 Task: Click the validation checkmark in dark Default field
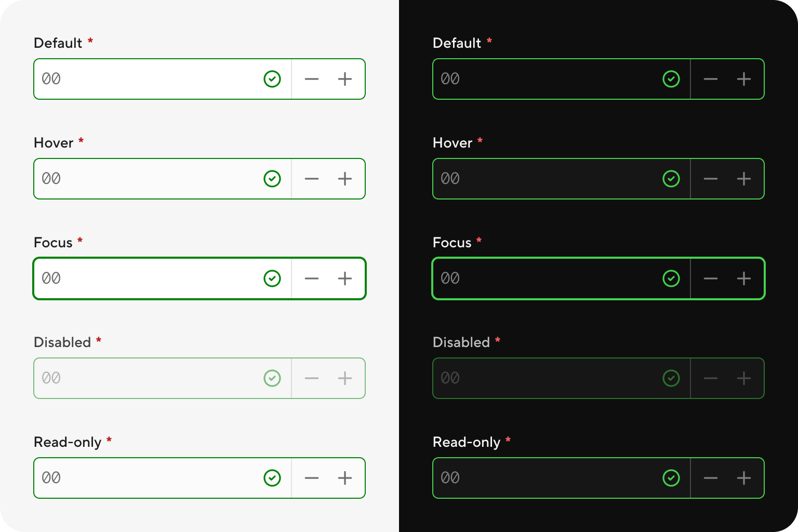tap(671, 79)
